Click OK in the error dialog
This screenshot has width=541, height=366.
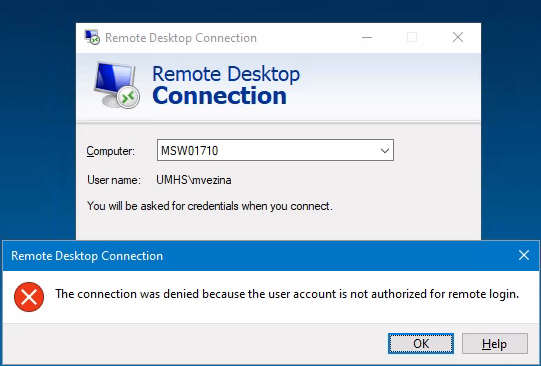point(421,343)
